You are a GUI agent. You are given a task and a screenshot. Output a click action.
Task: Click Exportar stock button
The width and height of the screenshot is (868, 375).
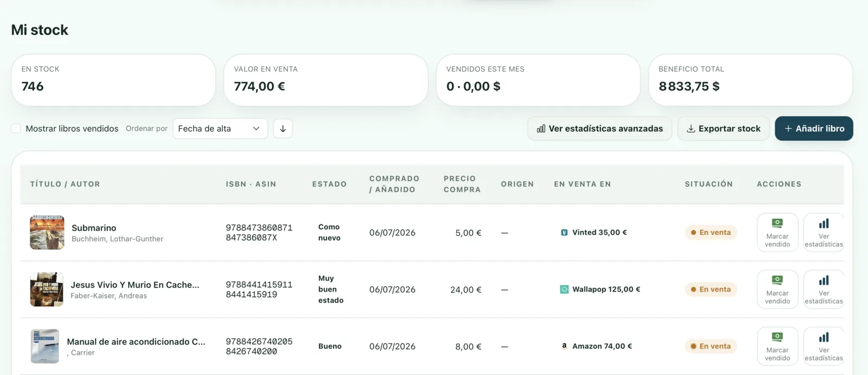pos(723,128)
